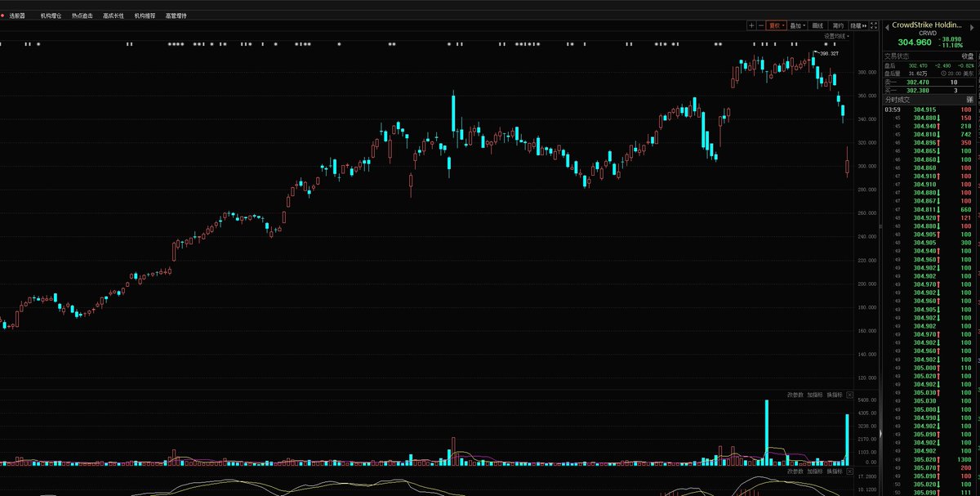Screen dimensions: 980x496
Task: Select the 高成长性 tab
Action: click(114, 16)
